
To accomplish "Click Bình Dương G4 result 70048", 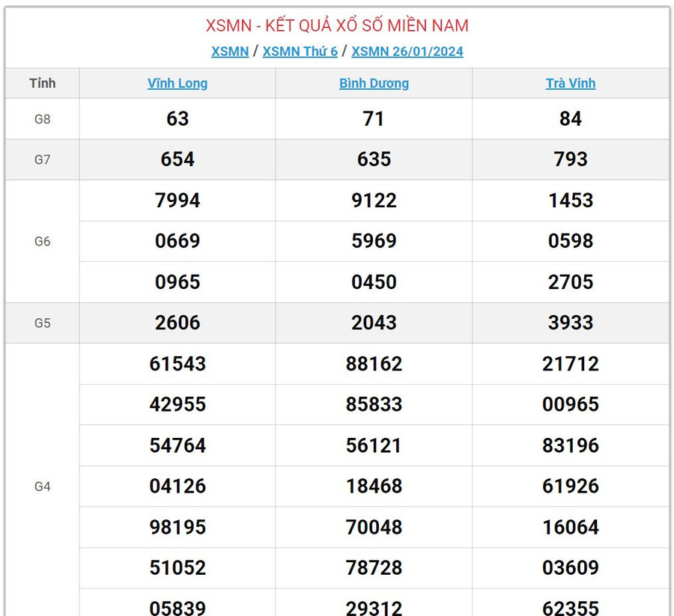I will [374, 527].
